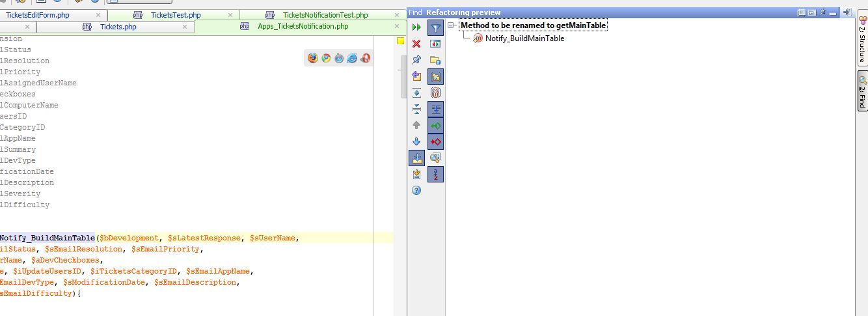
Task: Open in Firefox browser icon
Action: point(313,58)
